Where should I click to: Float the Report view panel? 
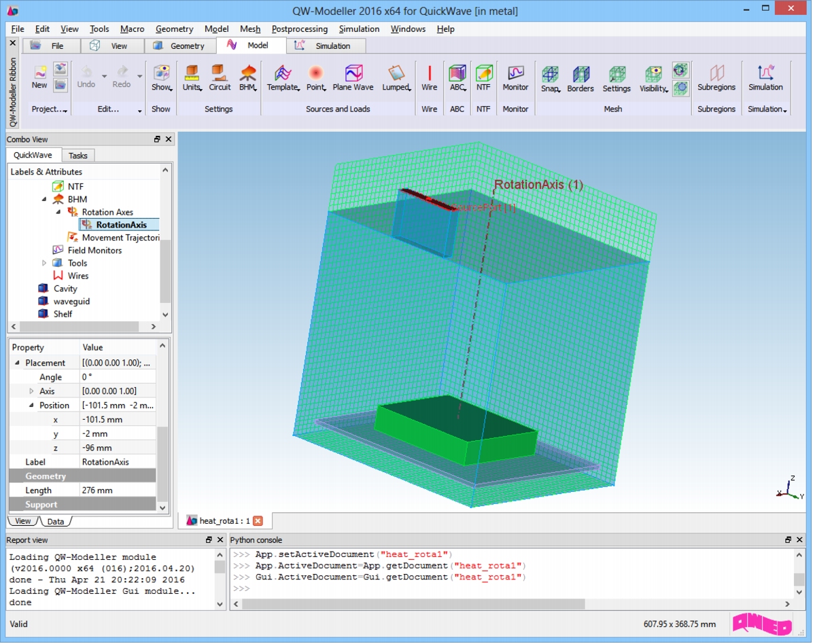click(x=209, y=540)
